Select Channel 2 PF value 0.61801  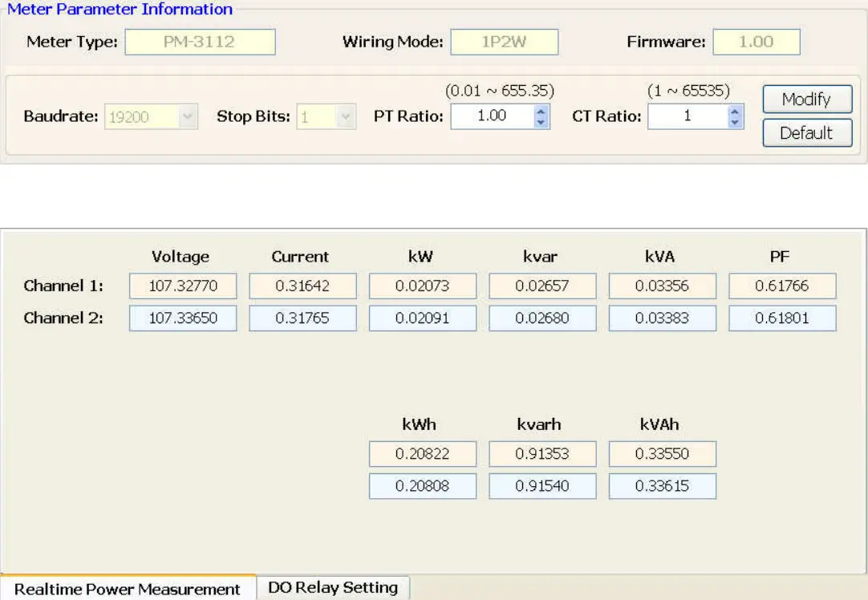point(782,318)
